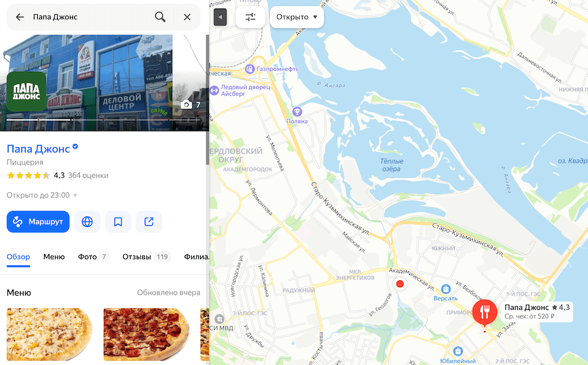Click the back arrow in search bar
Viewport: 588px width, 365px height.
(x=20, y=17)
